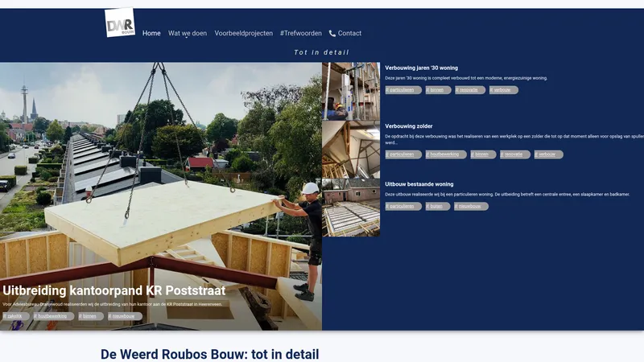Viewport: 644px width, 362px height.
Task: Select the #binnen tag under KR Poststraat
Action: (x=91, y=316)
